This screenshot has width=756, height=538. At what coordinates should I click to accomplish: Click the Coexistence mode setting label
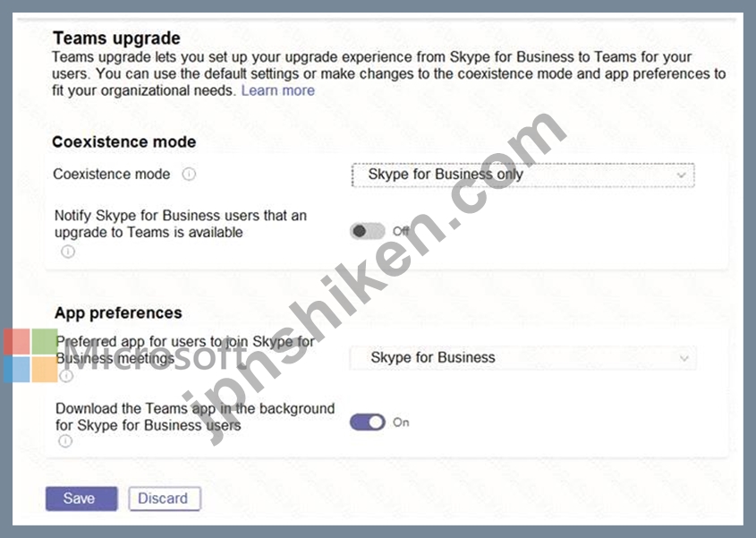coord(111,174)
